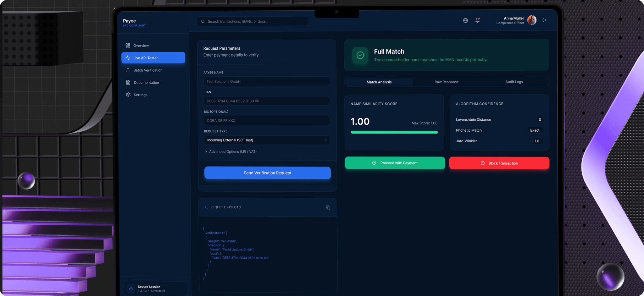
Task: Open Settings via the gear icon
Action: 128,95
